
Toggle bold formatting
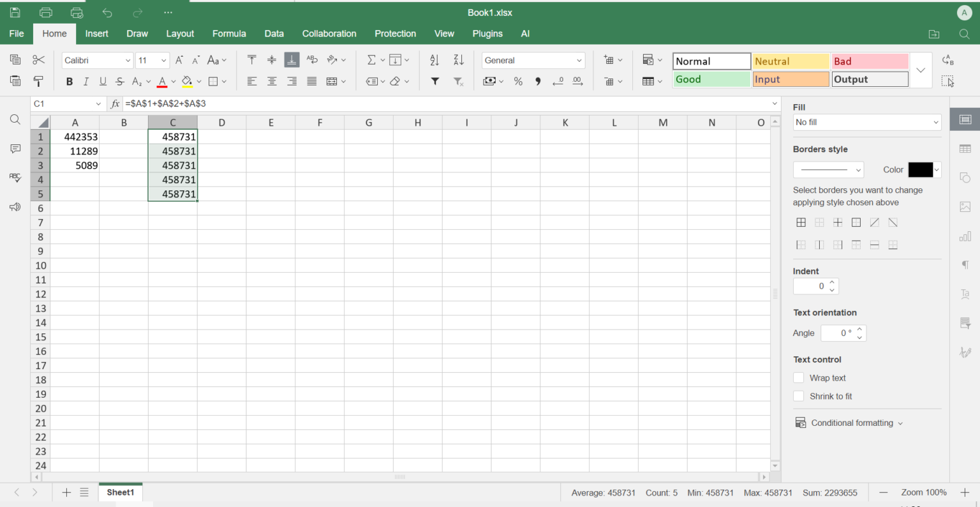click(69, 82)
